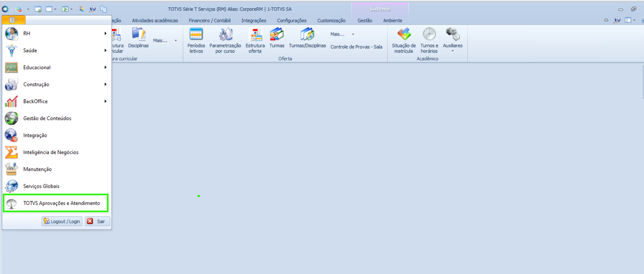The height and width of the screenshot is (274, 644).
Task: Expand the RH submenu arrow
Action: click(106, 34)
